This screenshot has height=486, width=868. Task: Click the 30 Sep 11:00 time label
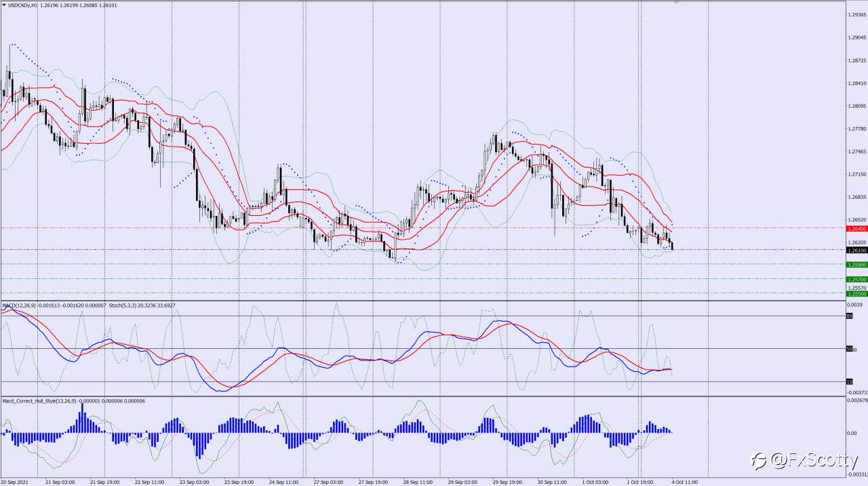pos(552,481)
